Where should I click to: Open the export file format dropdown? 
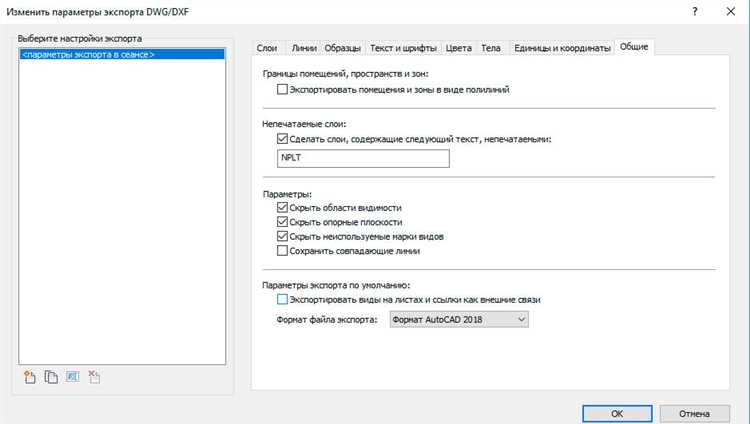pos(459,319)
